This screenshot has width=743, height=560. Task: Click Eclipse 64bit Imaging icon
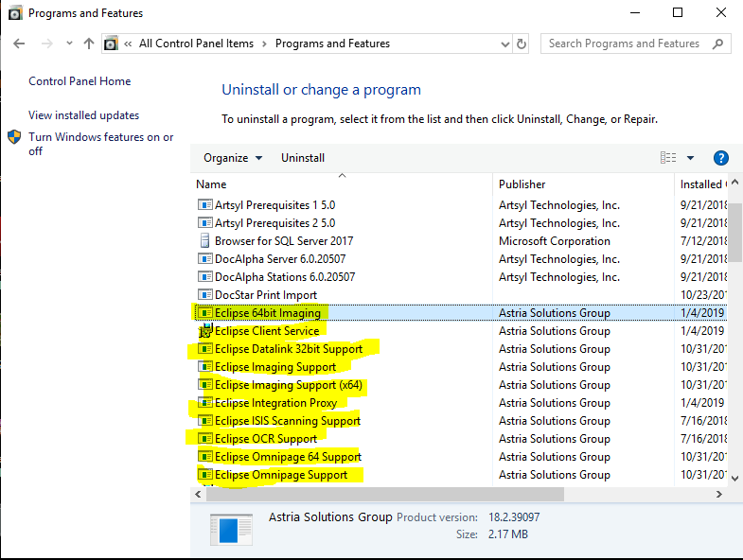tap(204, 313)
